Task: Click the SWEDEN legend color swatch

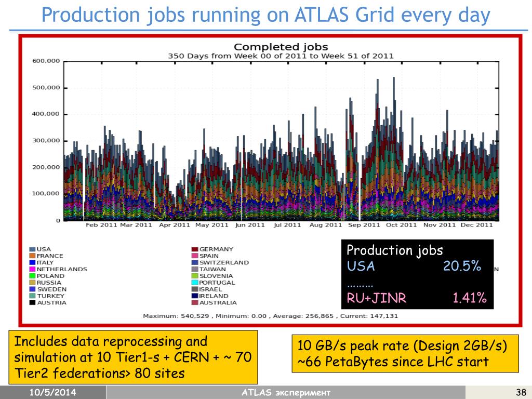Action: [32, 289]
